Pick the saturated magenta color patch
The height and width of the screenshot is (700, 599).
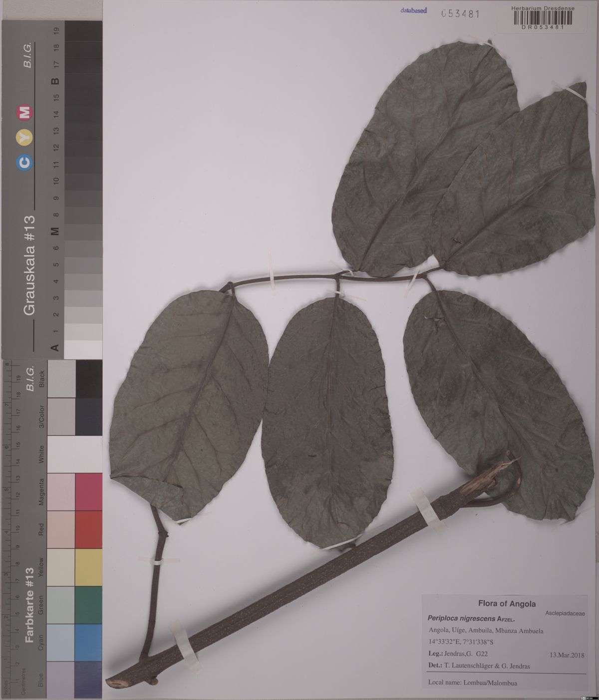pyautogui.click(x=88, y=491)
